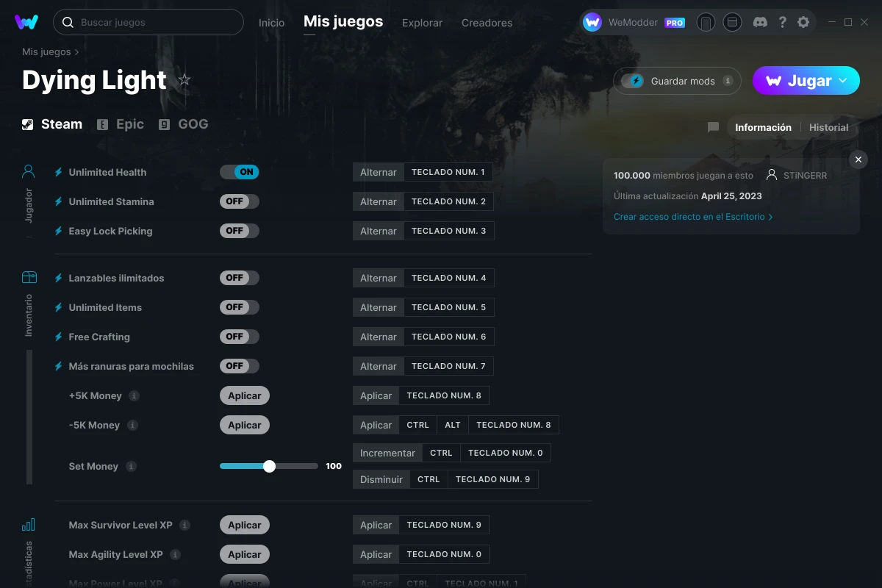Click inside the Buscar juegos search field
Viewport: 882px width, 588px height.
148,22
